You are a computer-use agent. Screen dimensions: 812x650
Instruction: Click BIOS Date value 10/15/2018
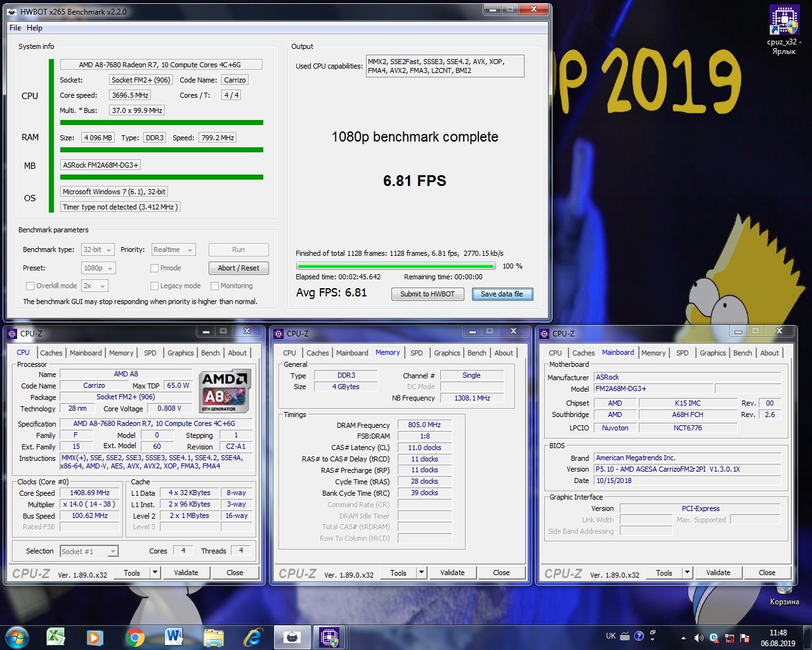click(x=688, y=481)
